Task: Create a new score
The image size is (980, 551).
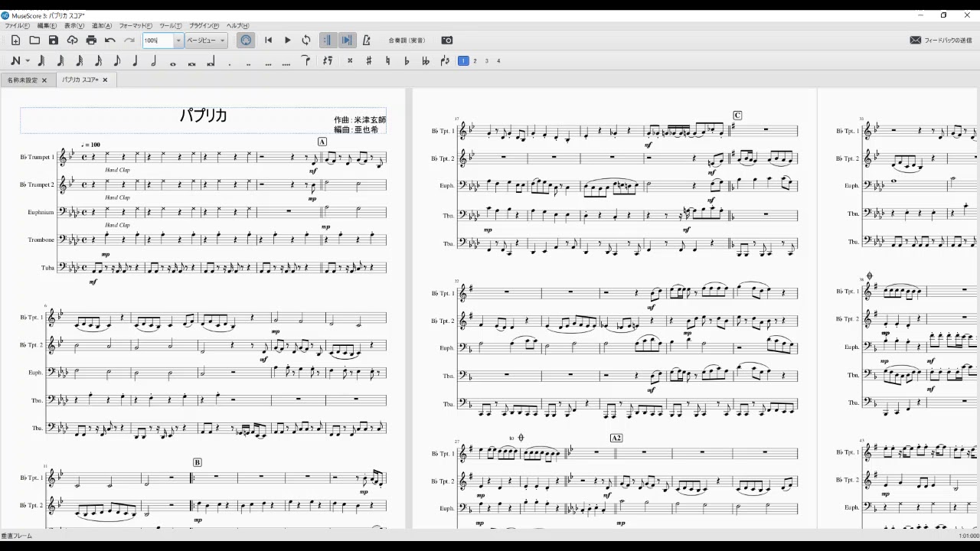Action: (x=15, y=41)
